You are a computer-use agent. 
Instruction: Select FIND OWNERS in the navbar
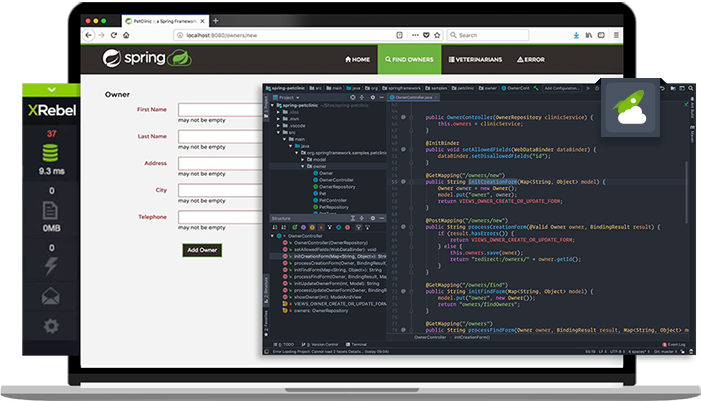pyautogui.click(x=410, y=59)
